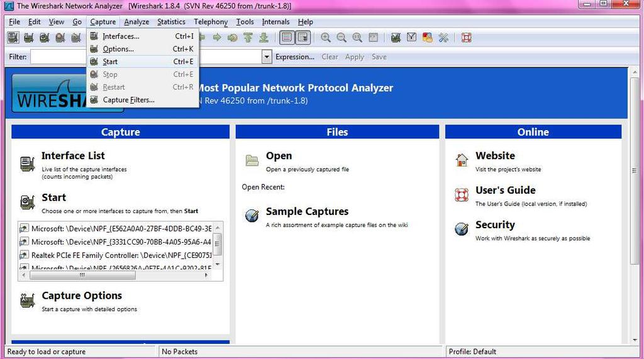Image resolution: width=644 pixels, height=359 pixels.
Task: Open Capture Options in the Capture panel
Action: pos(82,295)
